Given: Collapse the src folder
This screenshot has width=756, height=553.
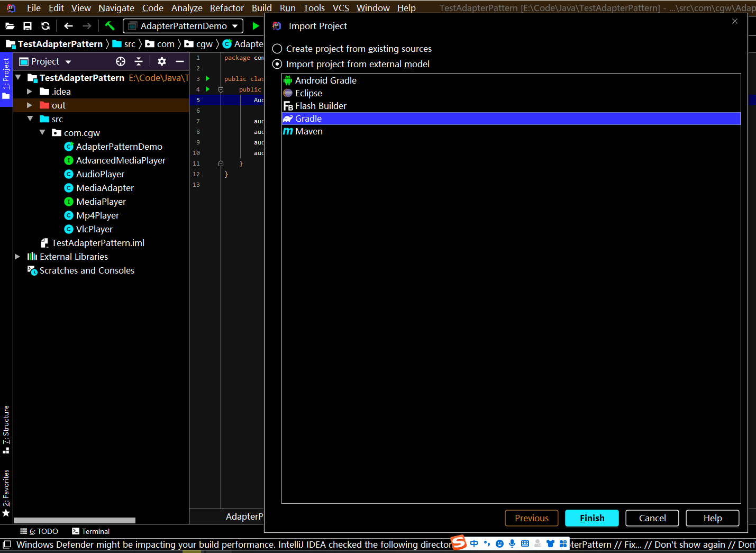Looking at the screenshot, I should tap(30, 119).
